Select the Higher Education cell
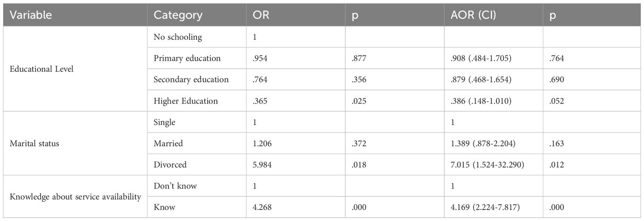This screenshot has height=221, width=644. [x=186, y=101]
